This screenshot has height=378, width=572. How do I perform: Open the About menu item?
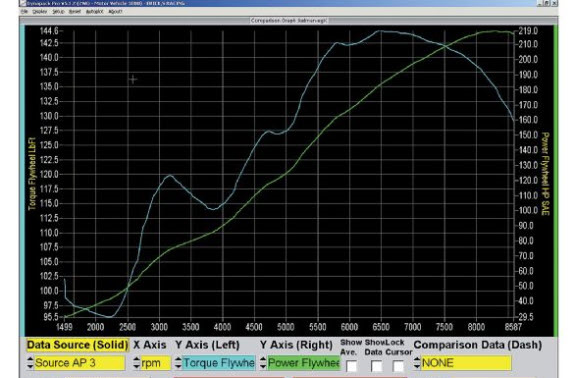tap(115, 12)
